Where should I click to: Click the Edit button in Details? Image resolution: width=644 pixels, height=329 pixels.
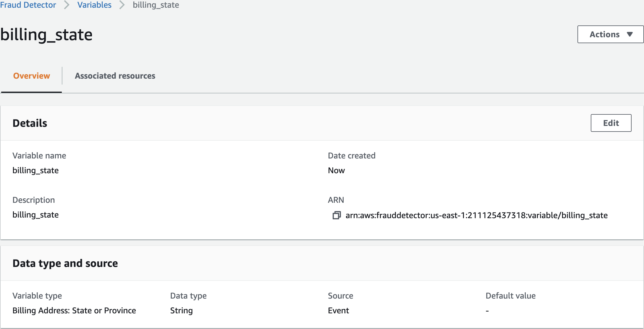[x=611, y=123]
